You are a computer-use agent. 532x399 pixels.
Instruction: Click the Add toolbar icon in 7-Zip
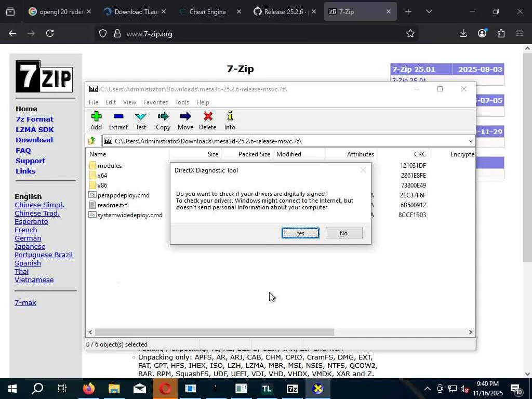(96, 121)
